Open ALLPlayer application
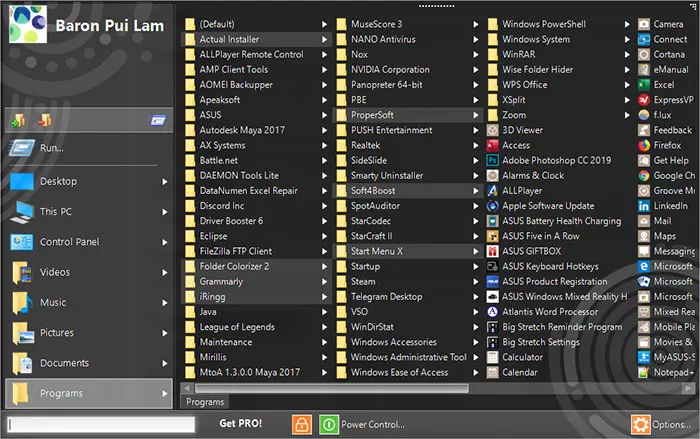Image resolution: width=700 pixels, height=439 pixels. point(514,191)
